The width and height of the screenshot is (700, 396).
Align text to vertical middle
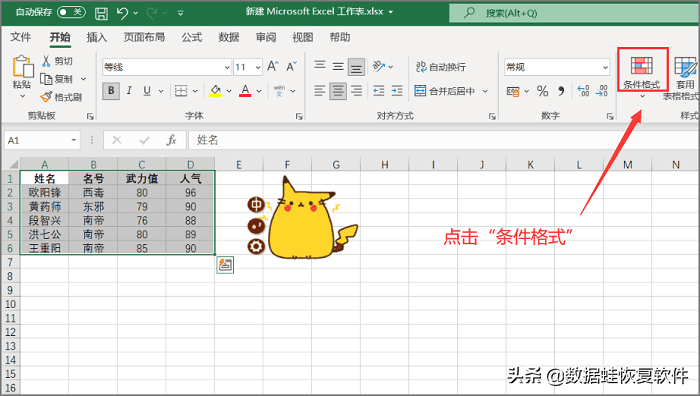[338, 67]
